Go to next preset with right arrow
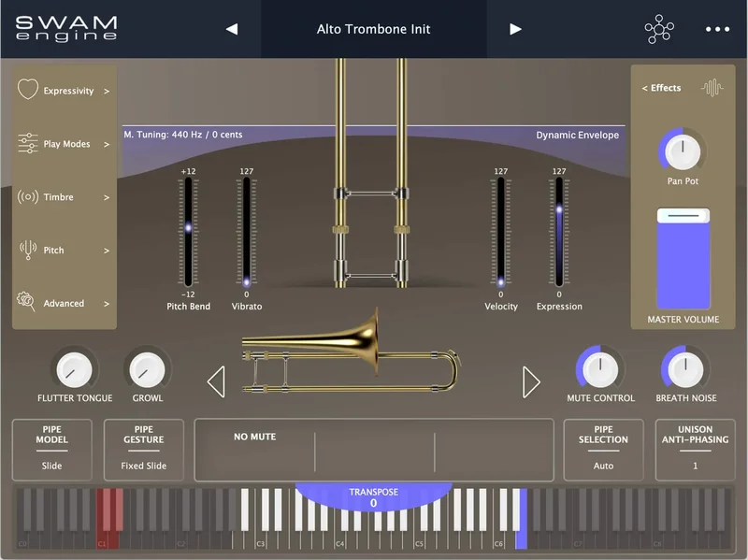Screen dimensions: 748x560 (515, 29)
